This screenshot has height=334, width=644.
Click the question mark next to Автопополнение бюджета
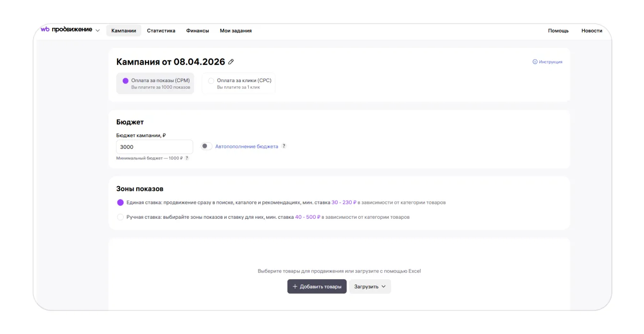pos(284,146)
